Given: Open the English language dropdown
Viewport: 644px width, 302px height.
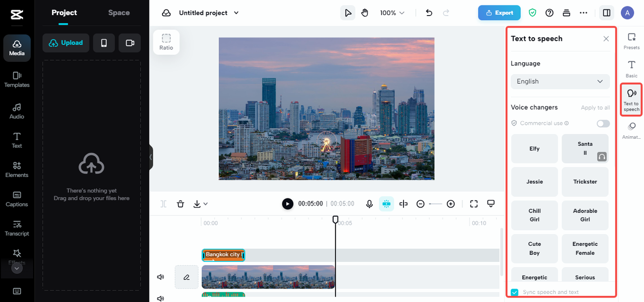Looking at the screenshot, I should pyautogui.click(x=560, y=81).
